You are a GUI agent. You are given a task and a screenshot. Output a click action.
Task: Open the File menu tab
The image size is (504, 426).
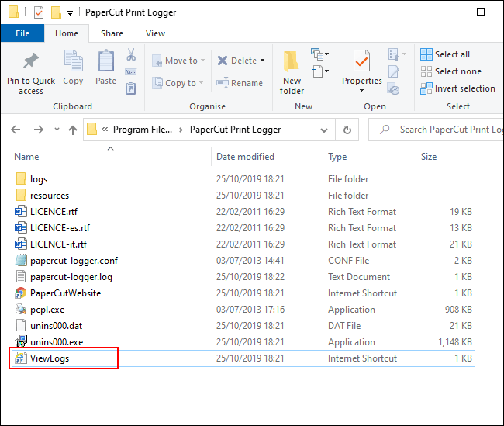[22, 33]
